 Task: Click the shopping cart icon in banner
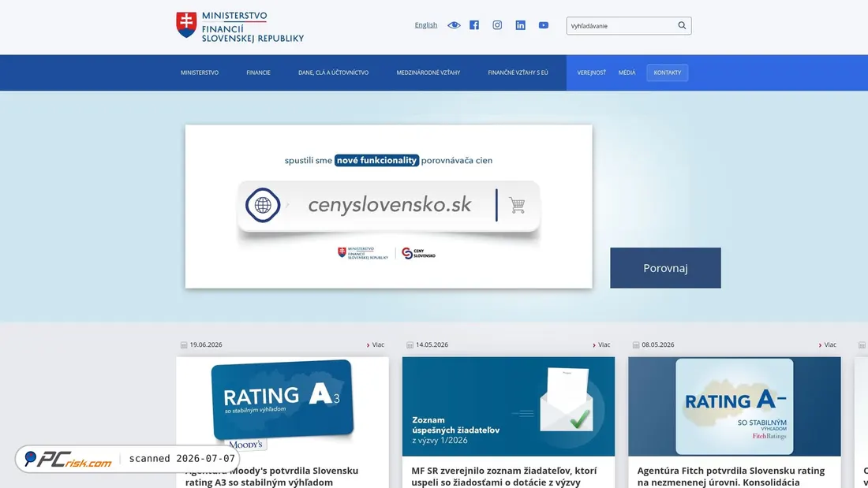pyautogui.click(x=517, y=205)
